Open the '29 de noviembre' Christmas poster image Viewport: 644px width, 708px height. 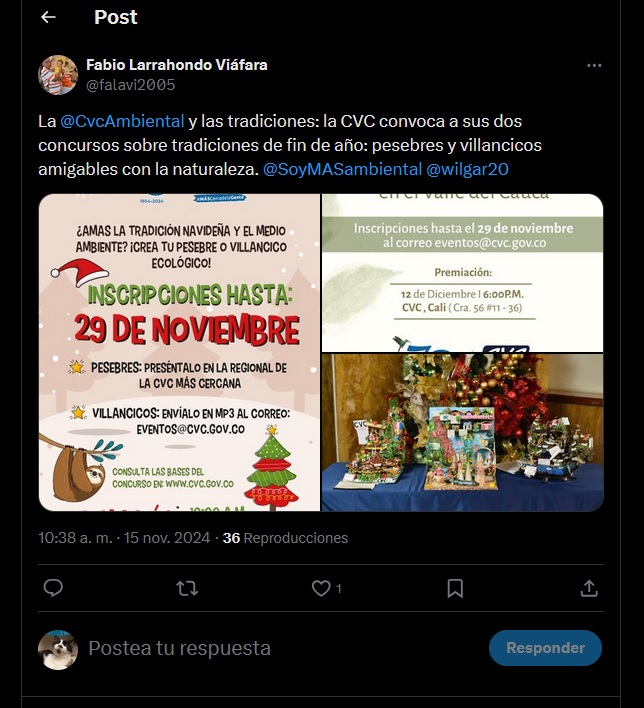point(179,353)
